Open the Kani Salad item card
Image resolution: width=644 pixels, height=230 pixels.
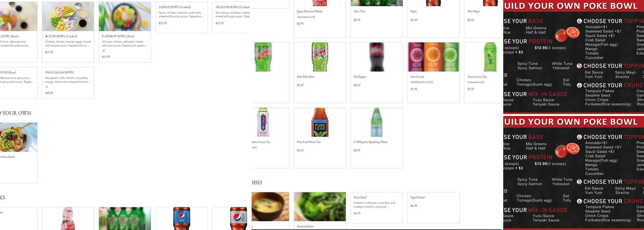(376, 211)
